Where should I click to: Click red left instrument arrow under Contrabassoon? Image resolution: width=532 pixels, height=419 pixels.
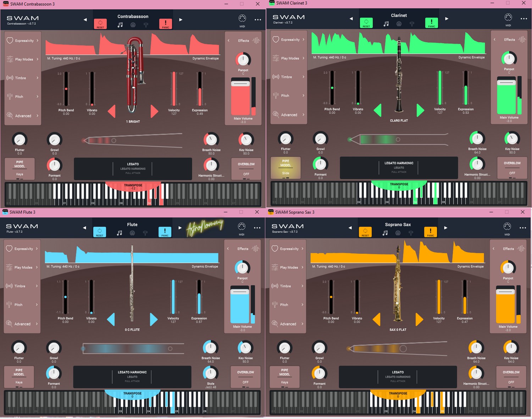112,111
